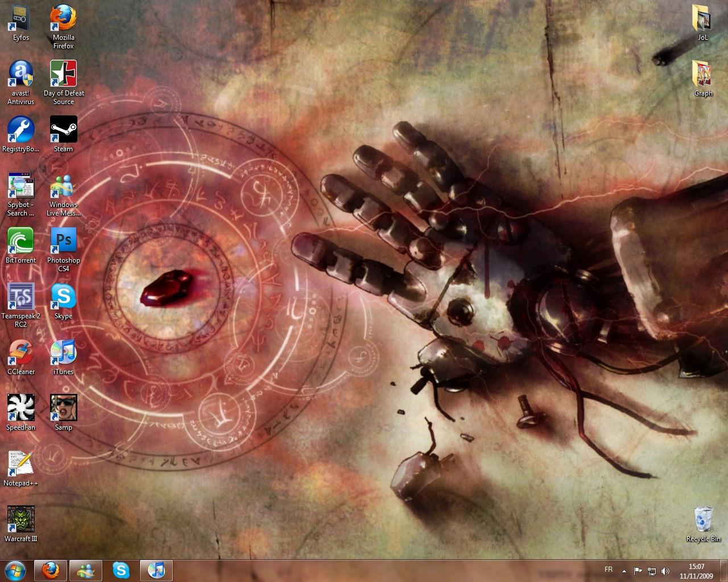Open iTunes from the taskbar
The width and height of the screenshot is (728, 582).
[x=156, y=570]
